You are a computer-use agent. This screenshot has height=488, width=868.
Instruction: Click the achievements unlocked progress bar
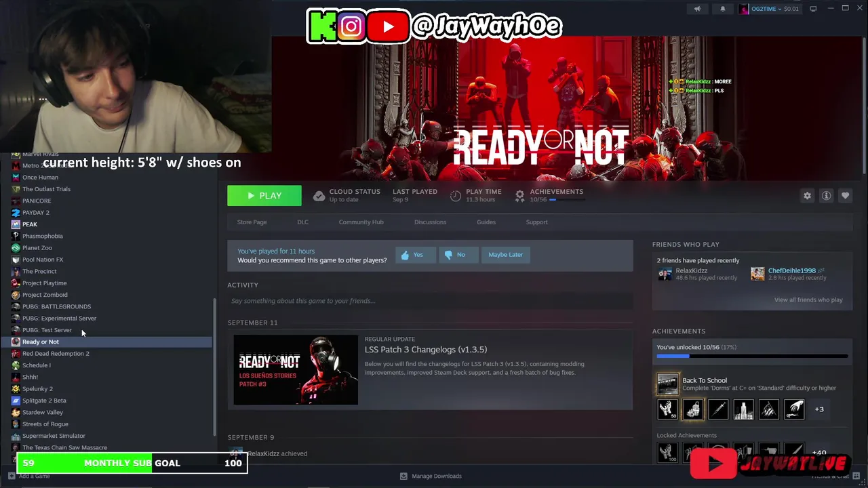(x=752, y=356)
